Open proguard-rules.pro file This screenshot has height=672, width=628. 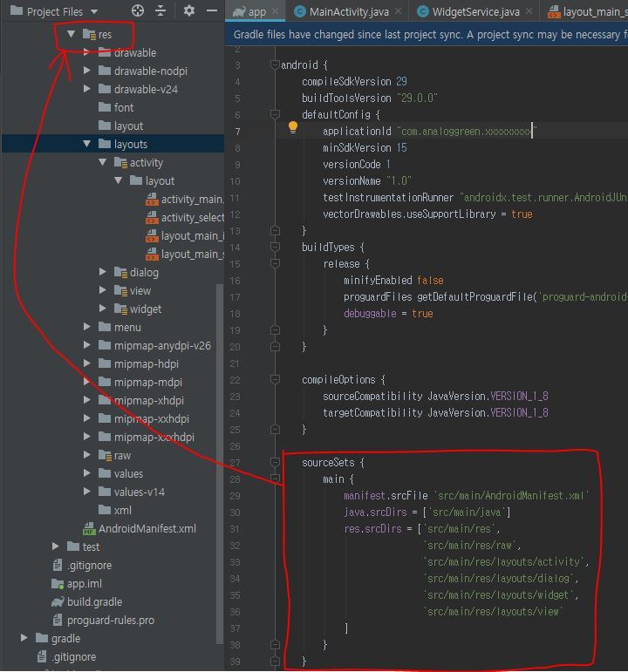pyautogui.click(x=103, y=621)
